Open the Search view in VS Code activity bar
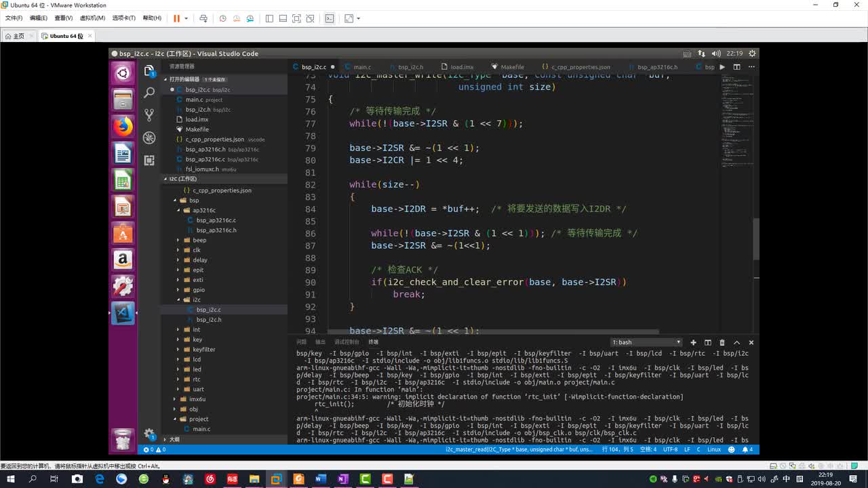 (x=149, y=93)
